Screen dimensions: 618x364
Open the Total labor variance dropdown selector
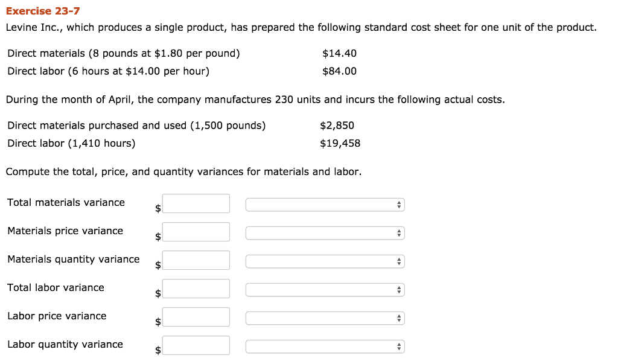click(320, 290)
